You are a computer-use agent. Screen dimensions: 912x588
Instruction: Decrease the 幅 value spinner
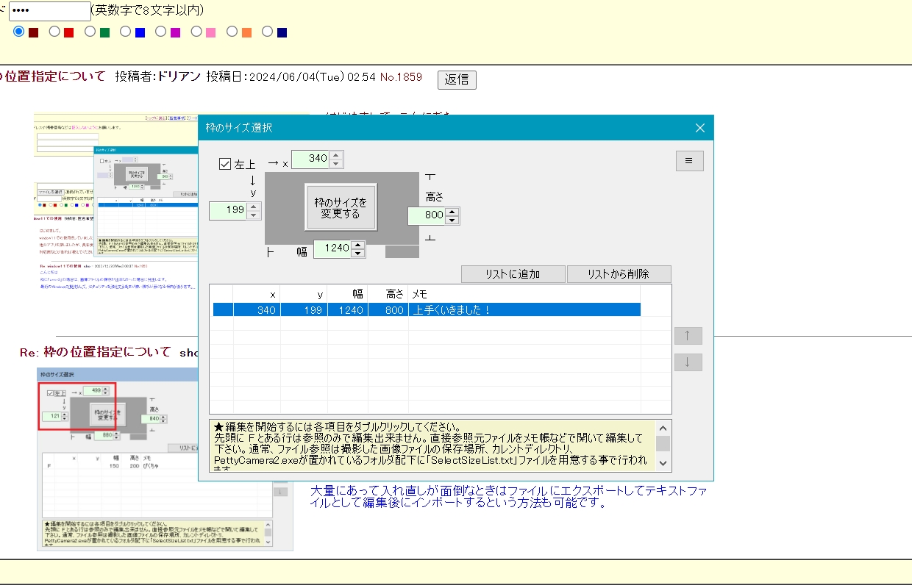(358, 254)
